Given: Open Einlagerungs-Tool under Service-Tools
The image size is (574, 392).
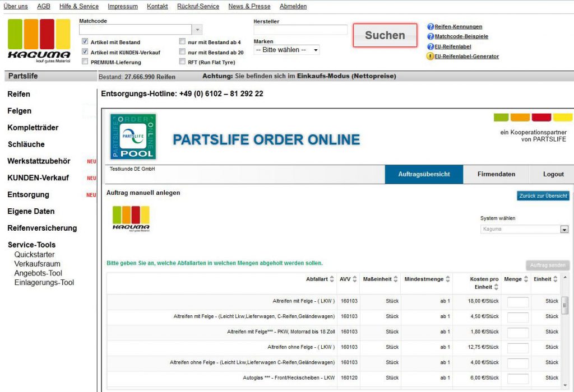Looking at the screenshot, I should (x=44, y=283).
